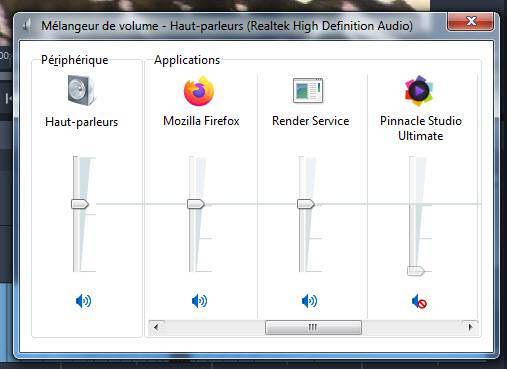Viewport: 507px width, 369px height.
Task: Click the Render Service label text
Action: click(x=310, y=121)
